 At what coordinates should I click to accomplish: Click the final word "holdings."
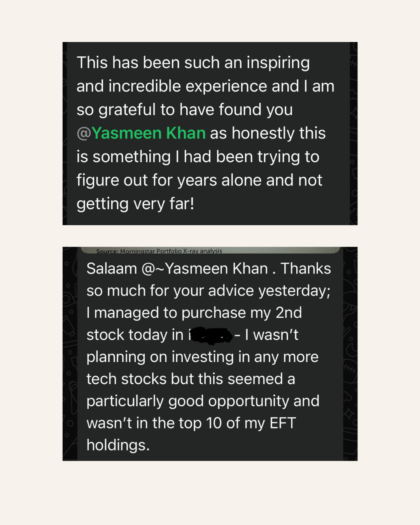tap(118, 445)
